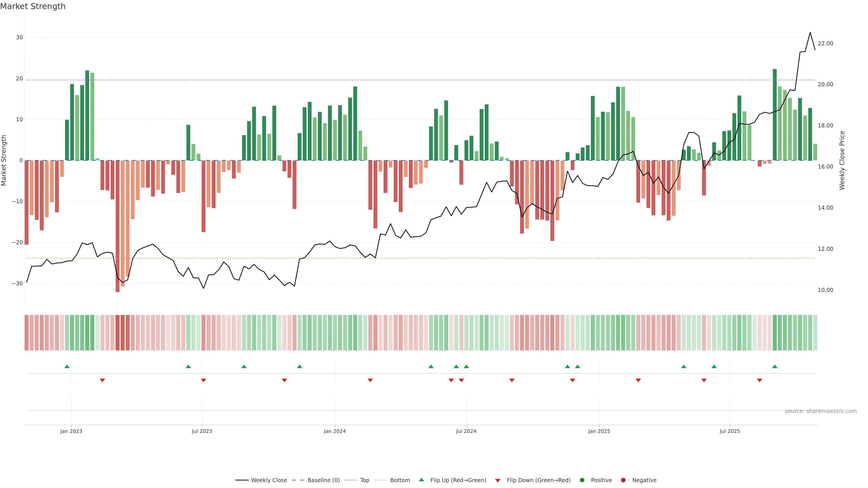Click the source sharemaestro.com text

coord(821,411)
